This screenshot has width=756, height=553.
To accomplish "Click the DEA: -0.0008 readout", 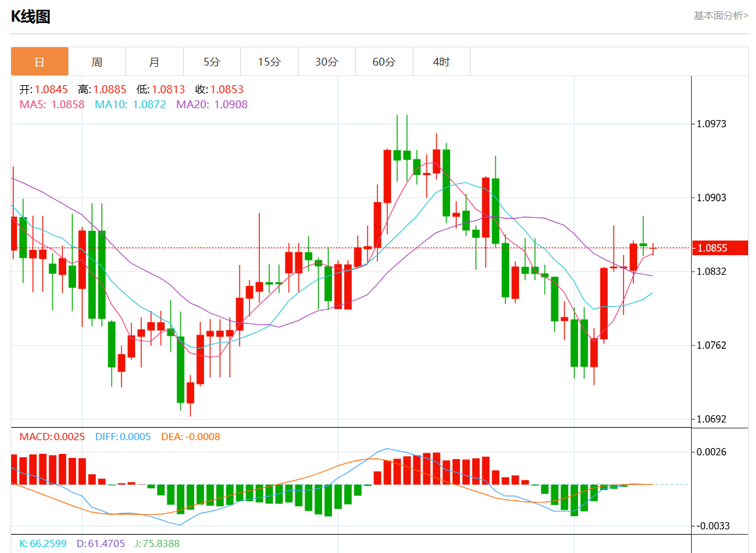I will point(190,437).
